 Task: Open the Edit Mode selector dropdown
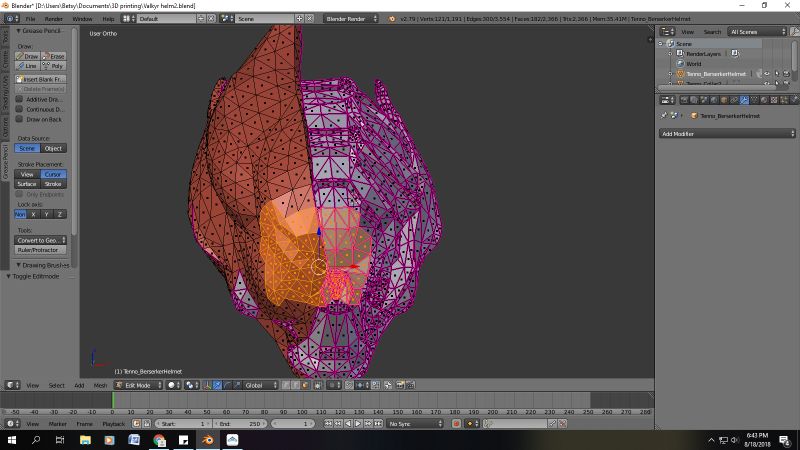(138, 385)
